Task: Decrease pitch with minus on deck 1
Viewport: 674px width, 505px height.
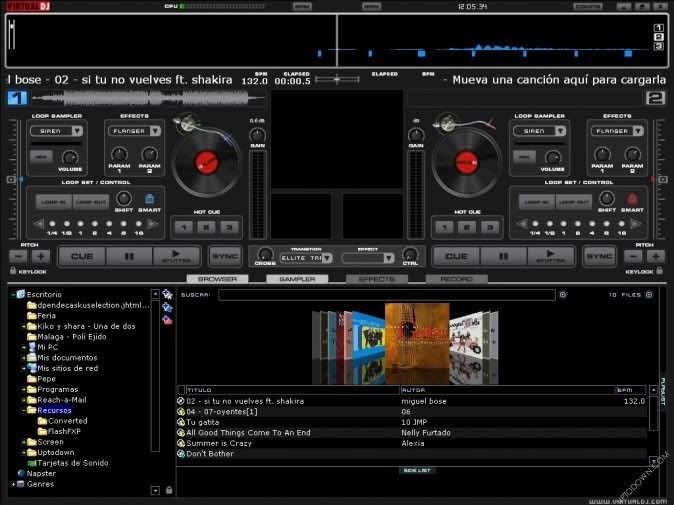Action: coord(18,257)
